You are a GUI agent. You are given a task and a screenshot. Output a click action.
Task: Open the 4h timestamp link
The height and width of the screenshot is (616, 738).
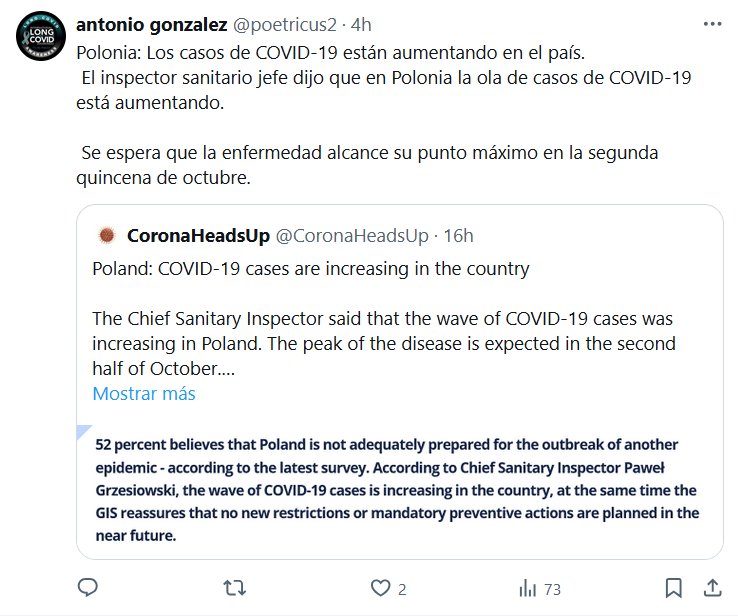click(361, 24)
